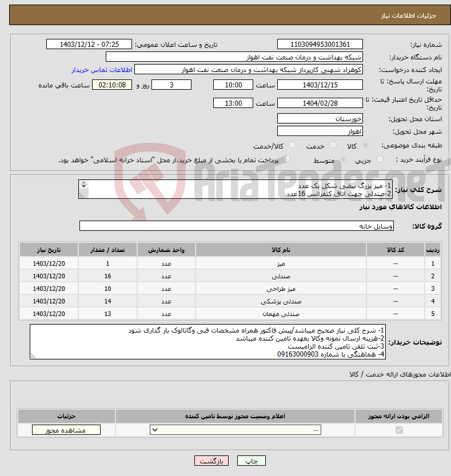Click the تعداد / مقدار column header
Viewport: 451px width, 476px height.
click(x=107, y=250)
